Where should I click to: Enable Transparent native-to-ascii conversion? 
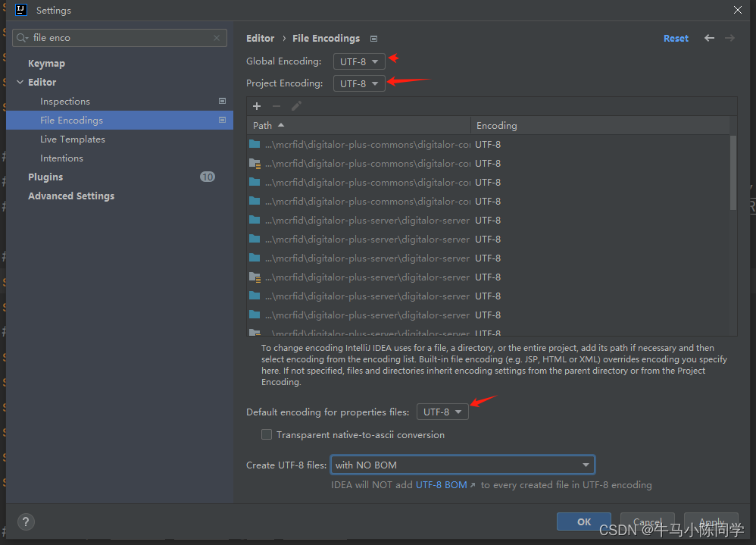pyautogui.click(x=267, y=434)
